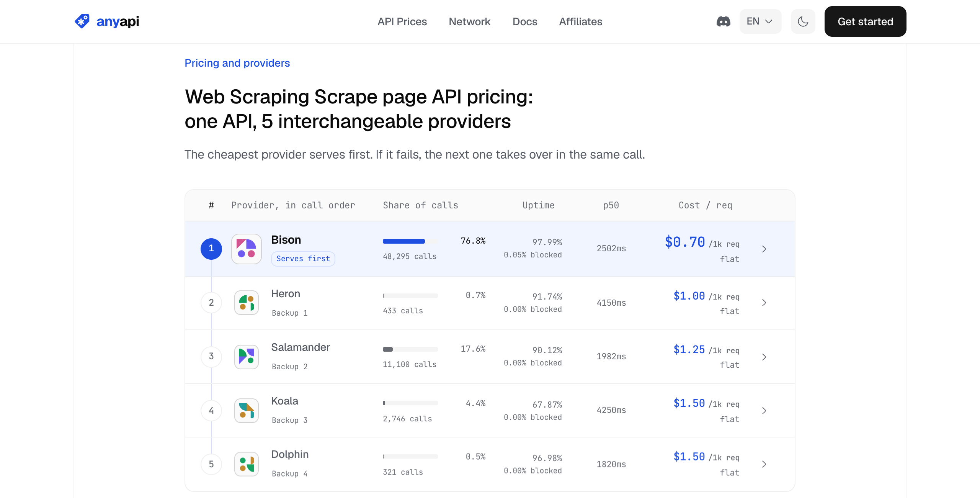Screen dimensions: 980x498
Task: Click the Get started button
Action: pyautogui.click(x=865, y=21)
